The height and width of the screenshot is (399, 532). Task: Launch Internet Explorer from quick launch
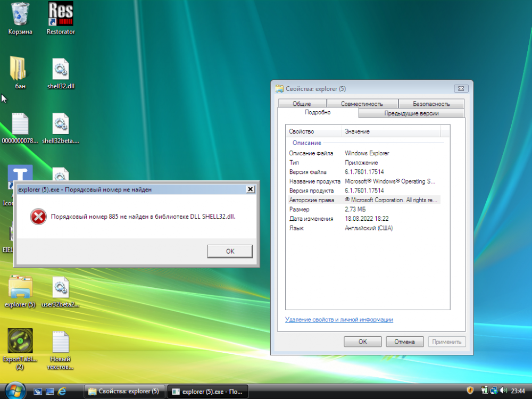tap(62, 392)
